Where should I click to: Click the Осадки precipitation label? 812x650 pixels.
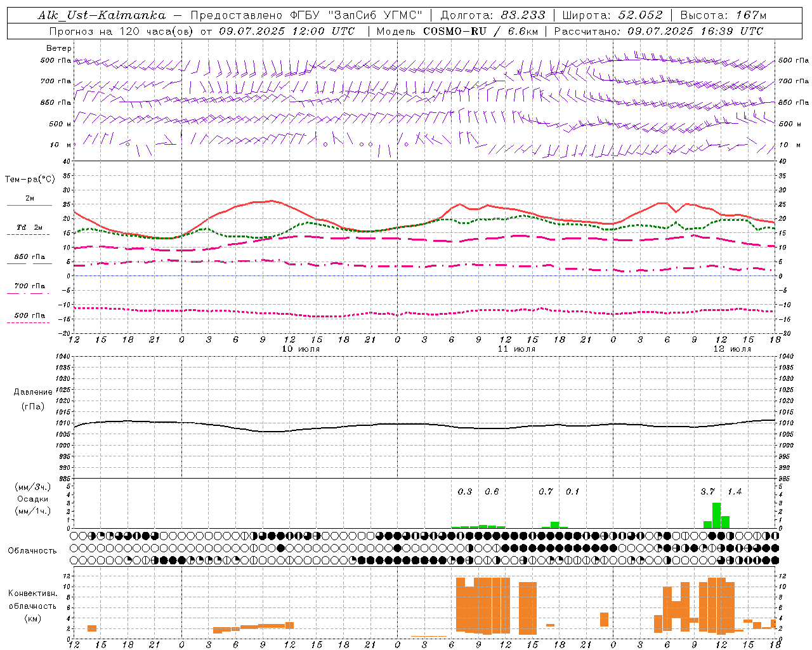point(33,499)
